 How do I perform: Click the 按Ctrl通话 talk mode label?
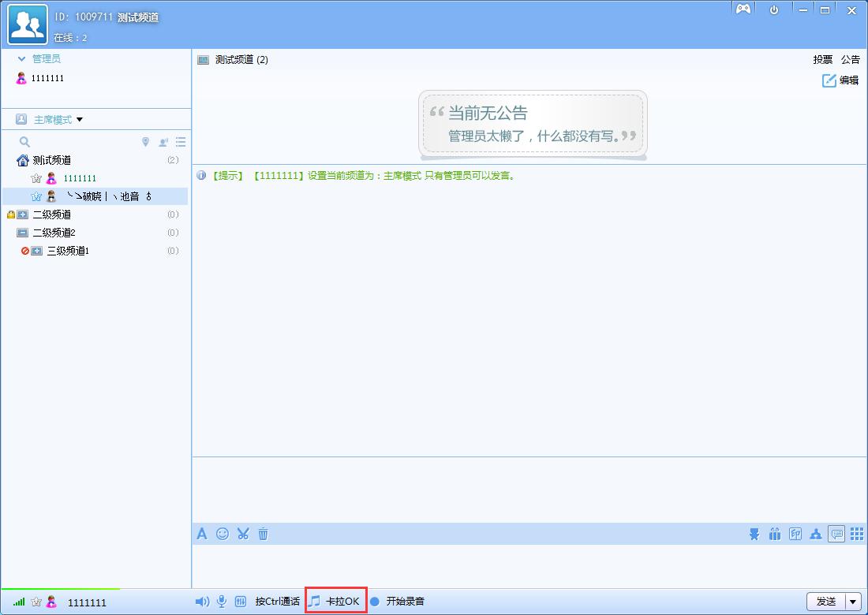click(277, 601)
